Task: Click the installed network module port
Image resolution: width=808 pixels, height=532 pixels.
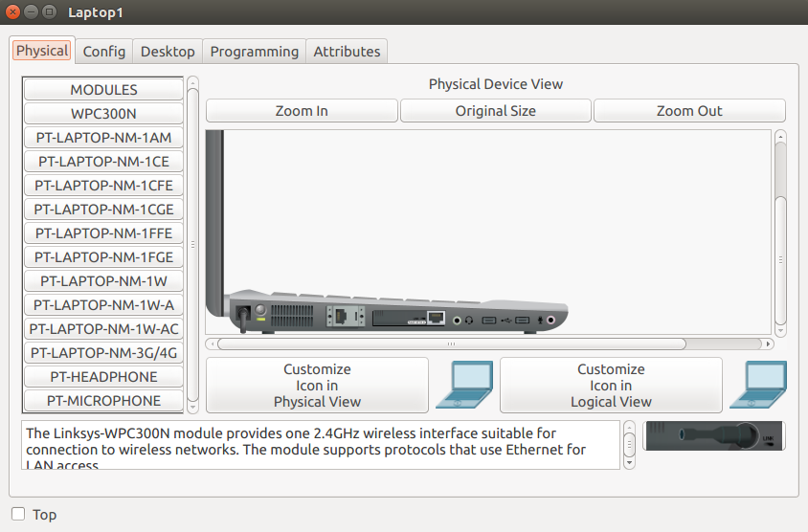Action: click(x=345, y=315)
